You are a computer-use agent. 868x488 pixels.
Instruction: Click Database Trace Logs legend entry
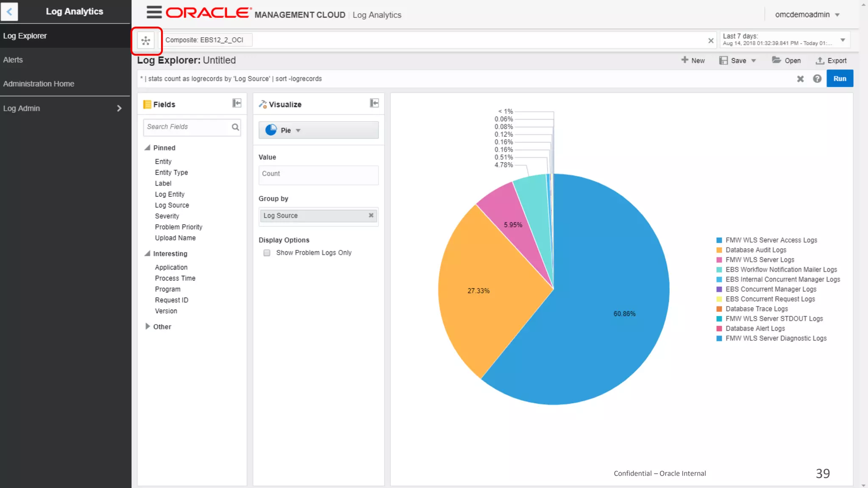coord(752,308)
